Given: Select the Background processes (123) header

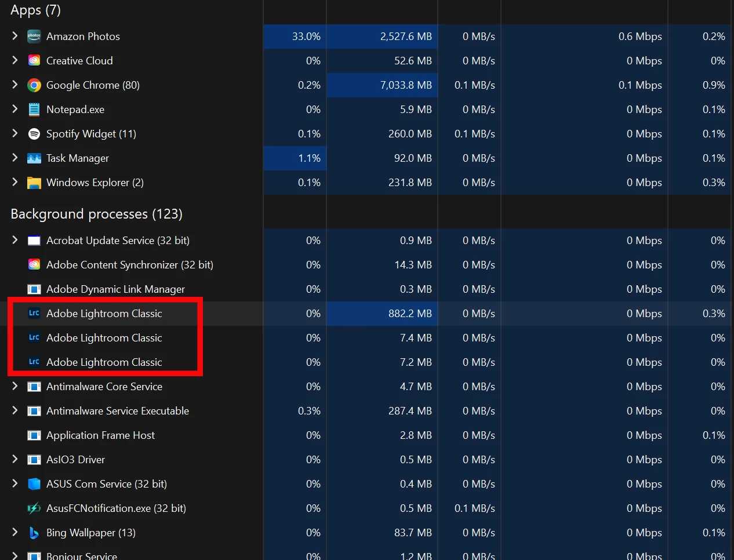Looking at the screenshot, I should coord(97,214).
